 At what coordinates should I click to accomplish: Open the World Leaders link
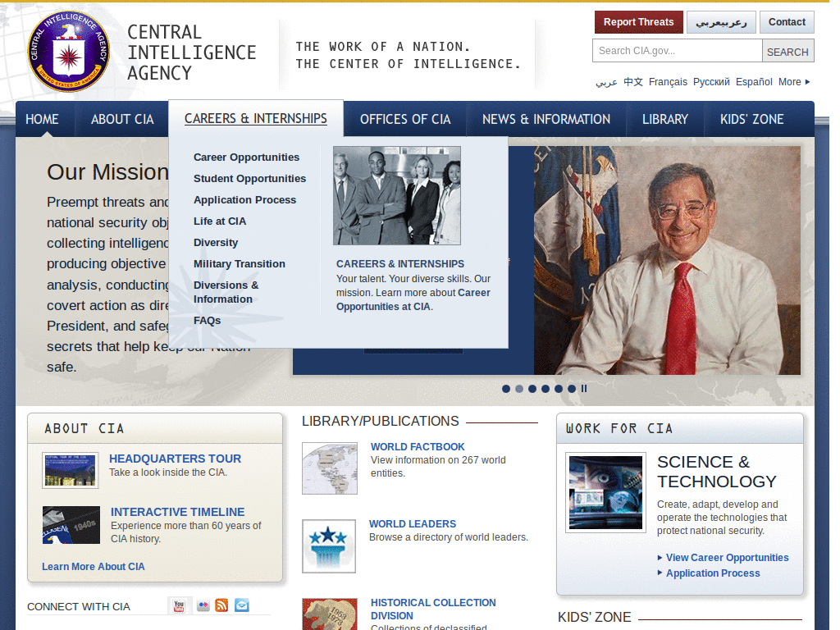[413, 524]
